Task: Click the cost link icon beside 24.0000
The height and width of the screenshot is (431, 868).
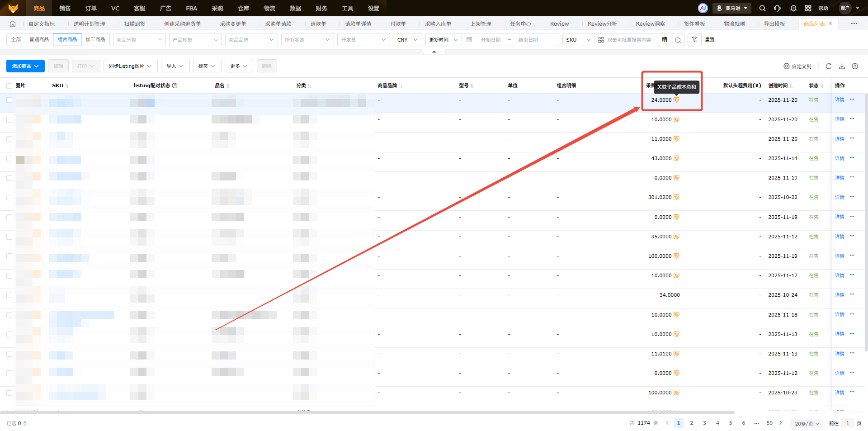Action: (x=676, y=100)
